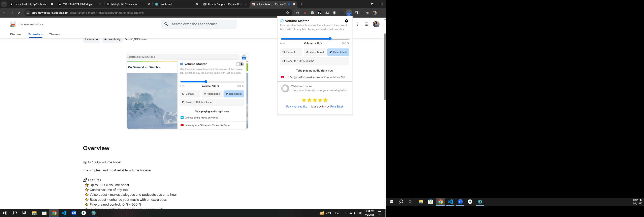The height and width of the screenshot is (217, 644).
Task: Open Volume Master settings gear icon
Action: pos(346,21)
